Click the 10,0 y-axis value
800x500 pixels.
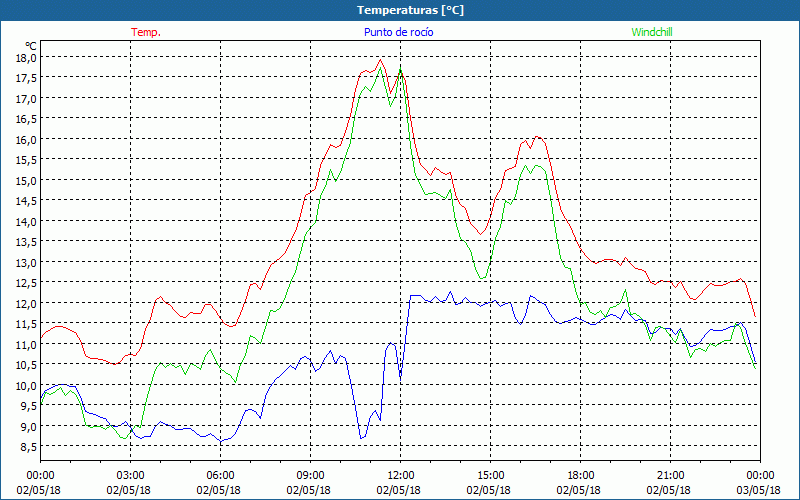pos(26,386)
